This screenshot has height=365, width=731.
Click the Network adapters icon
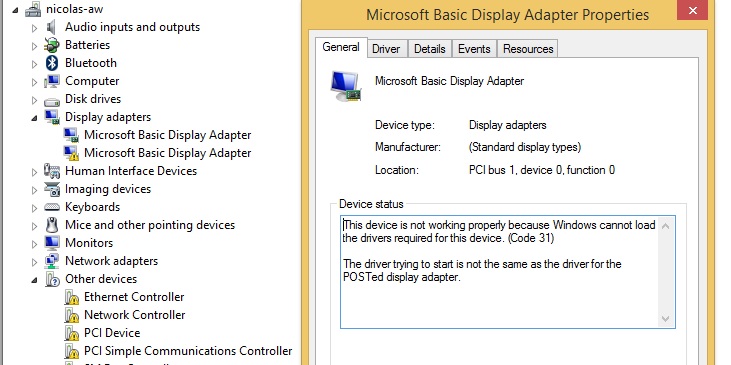(52, 261)
